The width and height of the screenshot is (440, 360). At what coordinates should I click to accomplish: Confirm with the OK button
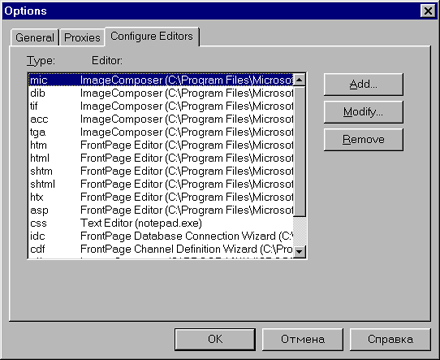(x=215, y=339)
